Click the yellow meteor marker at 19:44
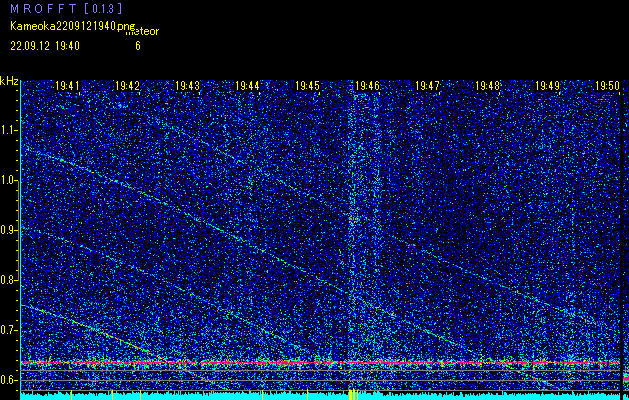Viewport: 629px width, 400px height. tap(262, 395)
